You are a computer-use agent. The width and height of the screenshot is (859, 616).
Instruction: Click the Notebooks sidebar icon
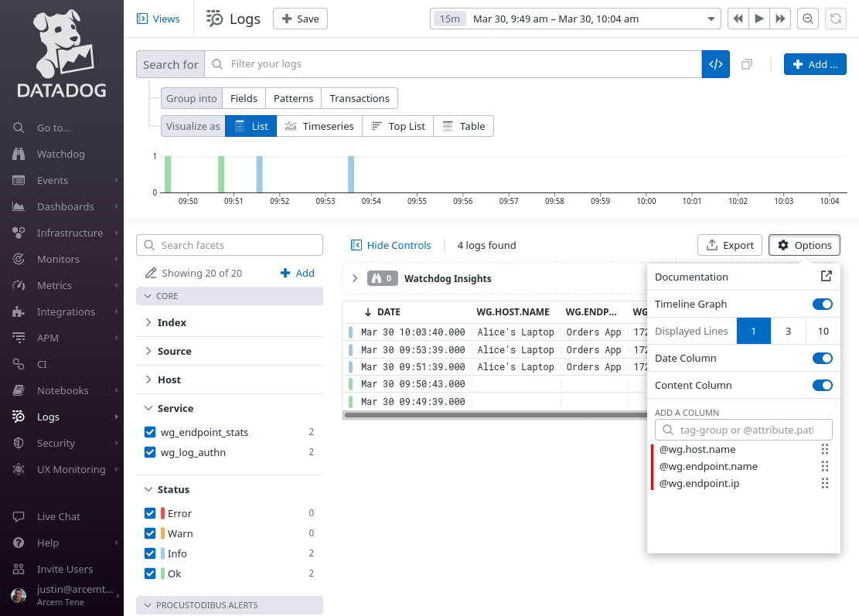click(x=19, y=390)
